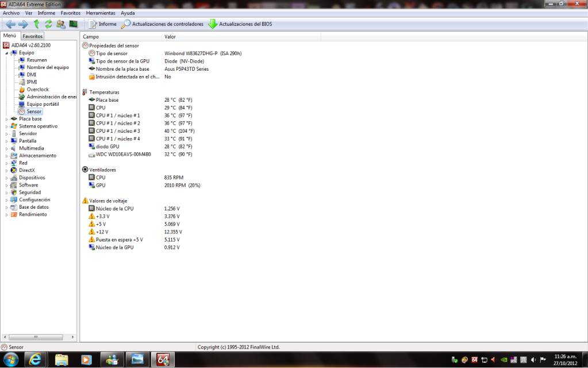Open Internet Explorer from the taskbar
Image resolution: width=588 pixels, height=368 pixels.
click(x=35, y=360)
